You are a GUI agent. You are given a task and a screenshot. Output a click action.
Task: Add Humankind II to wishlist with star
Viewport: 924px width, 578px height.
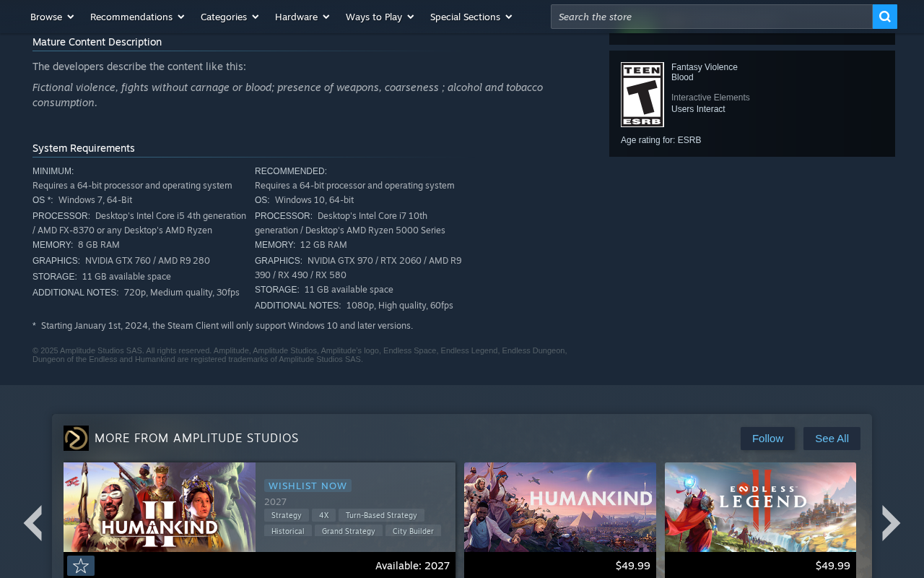81,566
